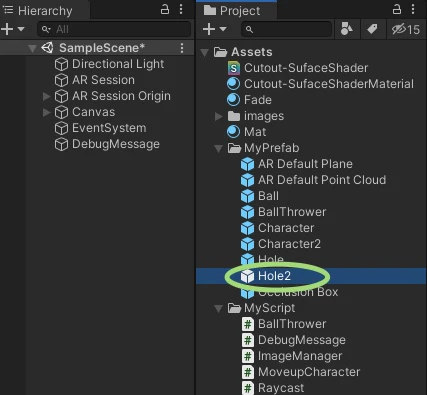Select the Character prefab icon
Screen dimensions: 427x395
(247, 228)
